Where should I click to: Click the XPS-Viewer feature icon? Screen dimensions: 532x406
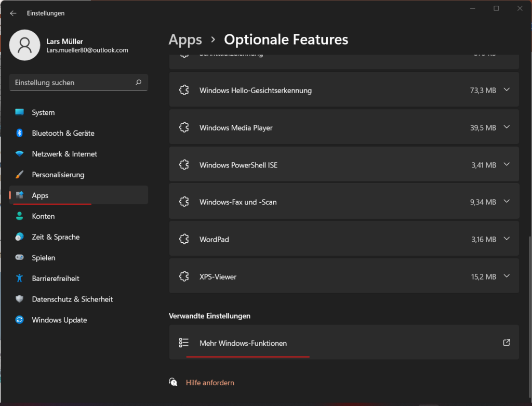(184, 277)
